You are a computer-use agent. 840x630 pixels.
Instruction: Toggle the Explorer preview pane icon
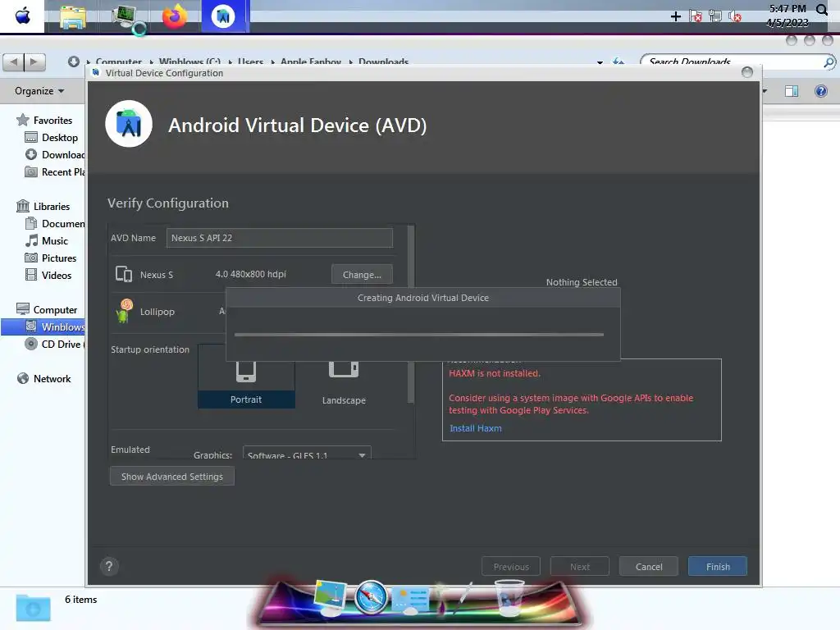pos(792,91)
